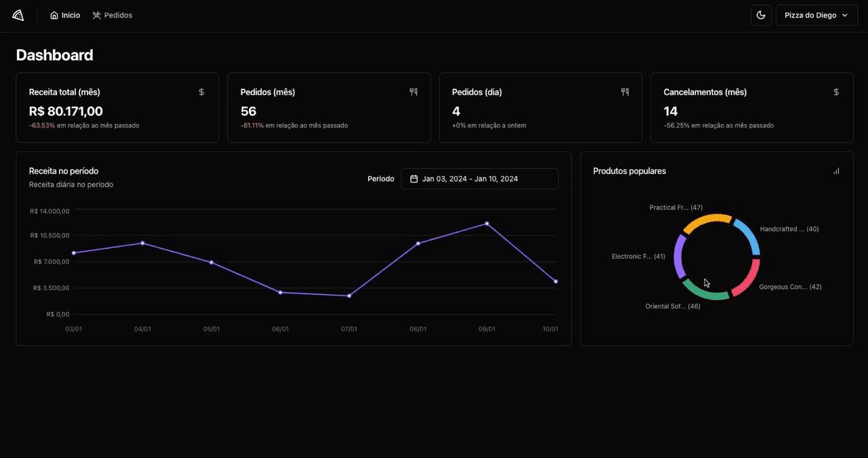Screen dimensions: 868x458
Task: Click the 09/01 peak point on revenue chart
Action: (x=487, y=224)
